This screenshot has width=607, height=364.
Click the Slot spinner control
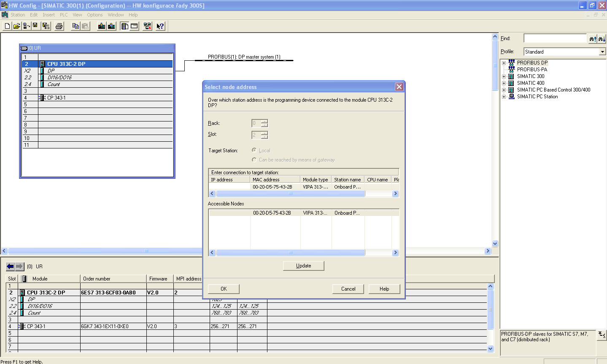point(260,135)
